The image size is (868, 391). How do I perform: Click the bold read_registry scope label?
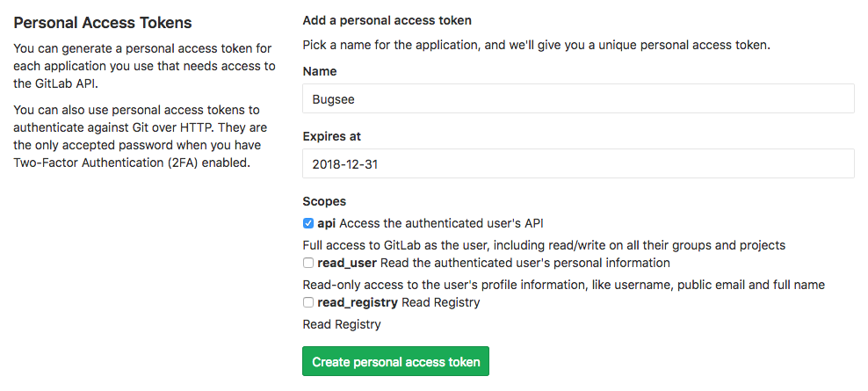[358, 302]
